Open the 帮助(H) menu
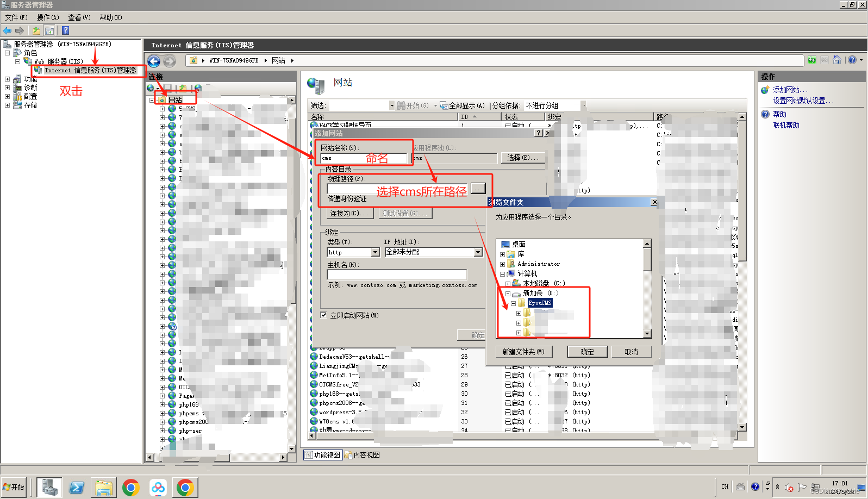The height and width of the screenshot is (499, 868). click(110, 17)
